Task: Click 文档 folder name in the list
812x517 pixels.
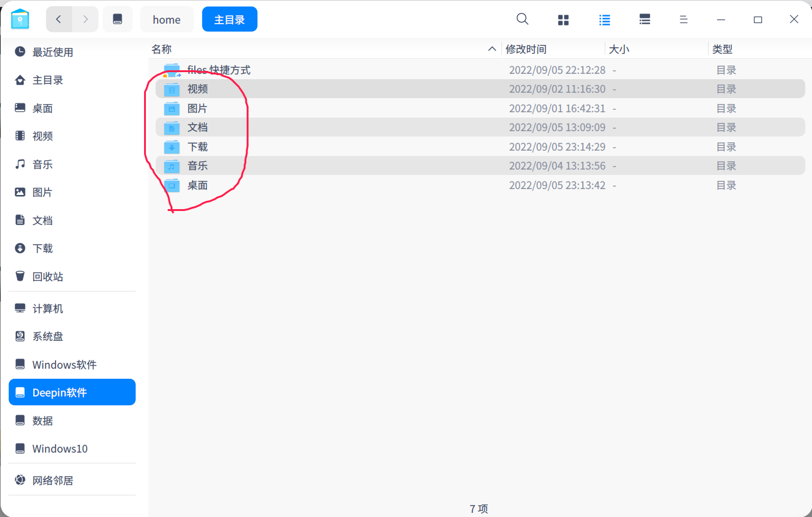Action: 198,127
